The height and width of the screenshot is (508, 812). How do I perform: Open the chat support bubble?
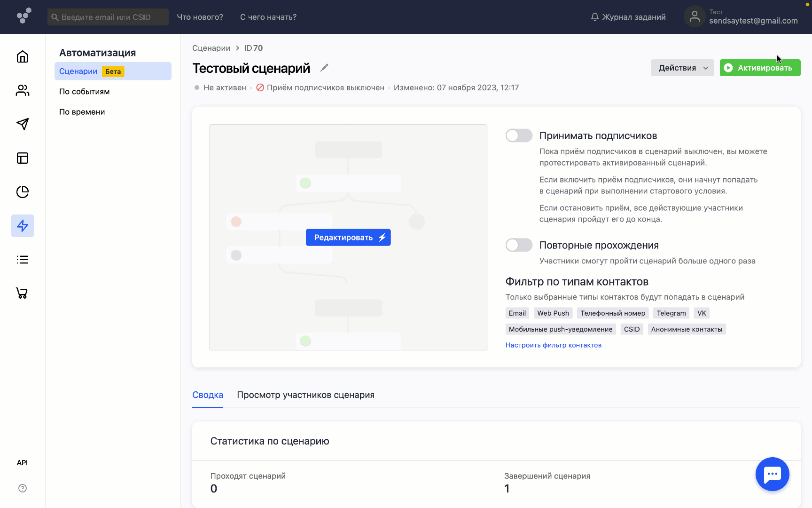[x=772, y=474]
